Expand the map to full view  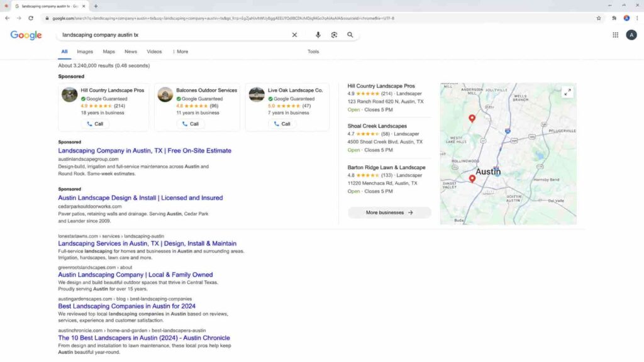pos(567,92)
